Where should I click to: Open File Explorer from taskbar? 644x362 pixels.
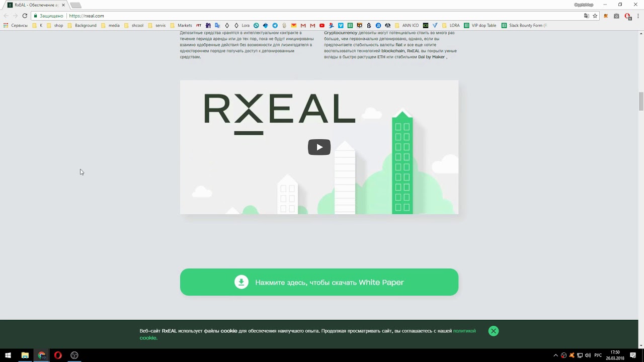coord(25,355)
